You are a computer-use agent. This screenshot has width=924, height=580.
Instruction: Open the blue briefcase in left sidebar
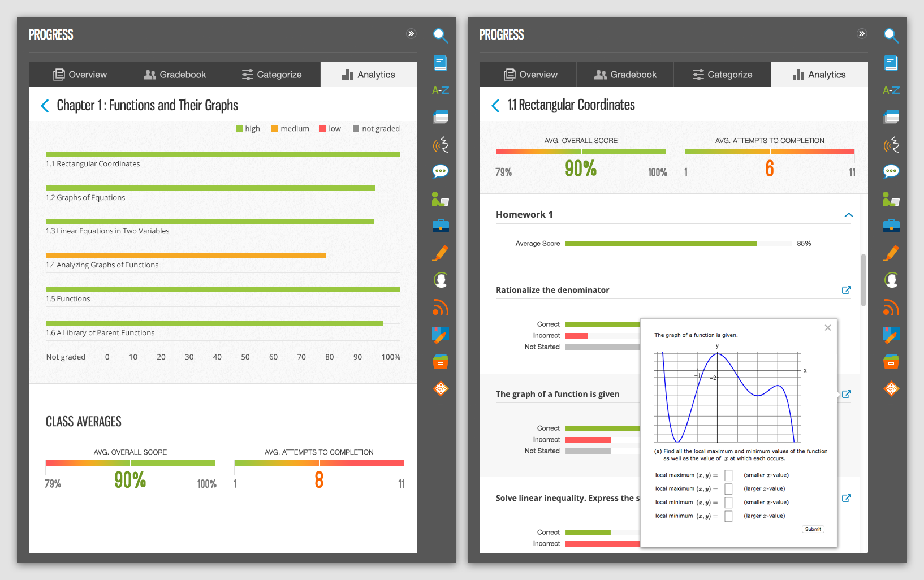pyautogui.click(x=440, y=226)
